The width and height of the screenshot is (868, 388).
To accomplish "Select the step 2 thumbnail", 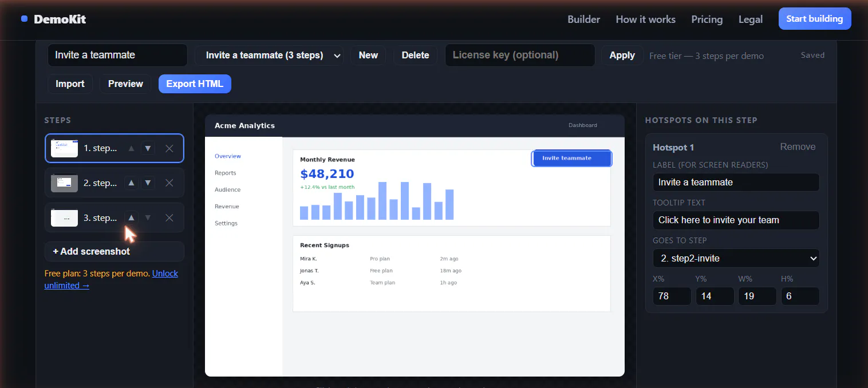I will click(64, 183).
